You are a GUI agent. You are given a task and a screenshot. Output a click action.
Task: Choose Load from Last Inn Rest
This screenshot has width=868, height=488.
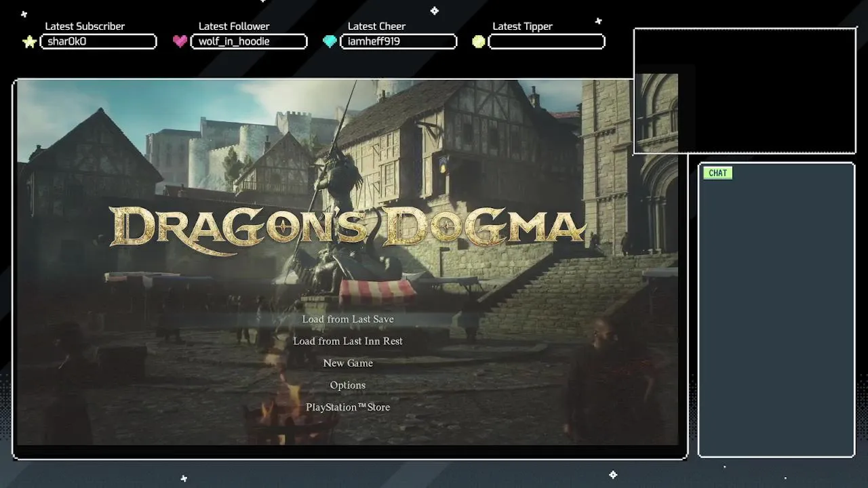(x=348, y=341)
